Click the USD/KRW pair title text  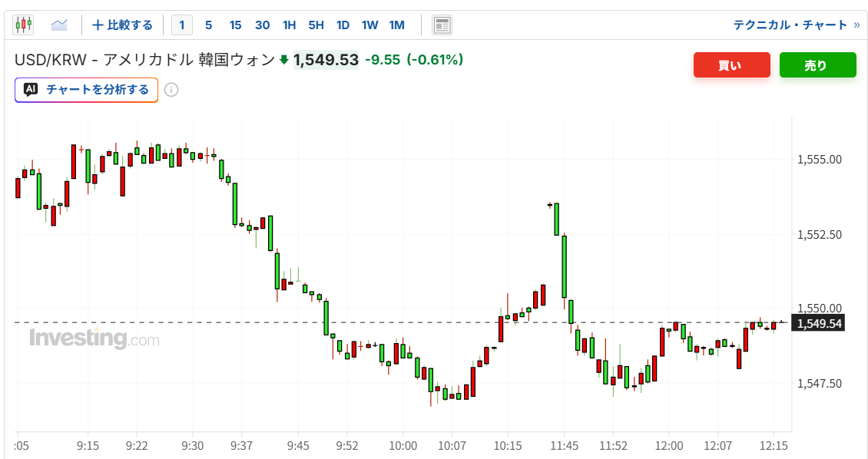144,60
